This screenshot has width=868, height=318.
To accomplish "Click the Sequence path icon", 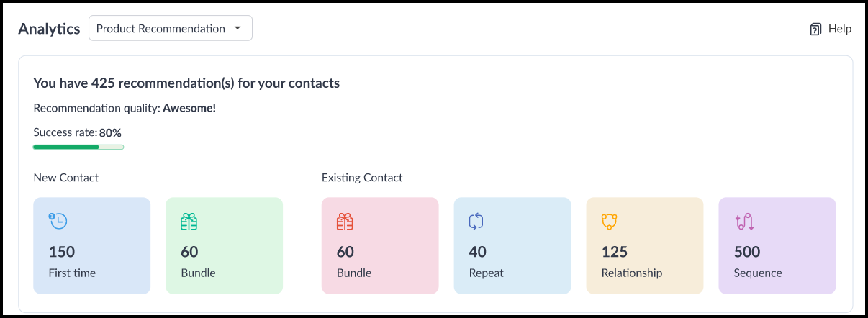I will [x=743, y=222].
